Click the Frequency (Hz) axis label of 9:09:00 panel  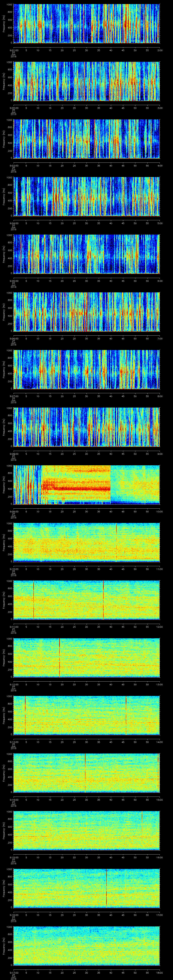pos(4,485)
